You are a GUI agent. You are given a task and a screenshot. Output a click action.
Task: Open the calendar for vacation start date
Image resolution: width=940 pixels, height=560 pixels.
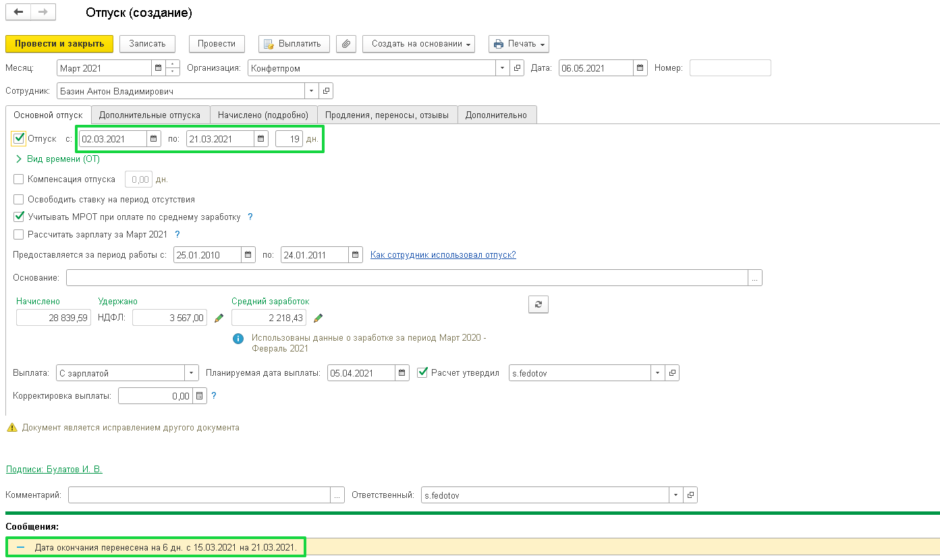click(155, 139)
